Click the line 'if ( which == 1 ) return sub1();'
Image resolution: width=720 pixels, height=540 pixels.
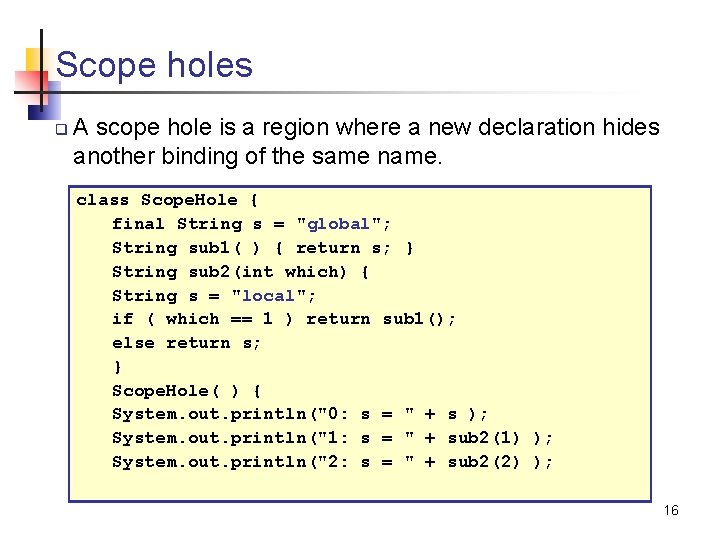click(x=284, y=319)
